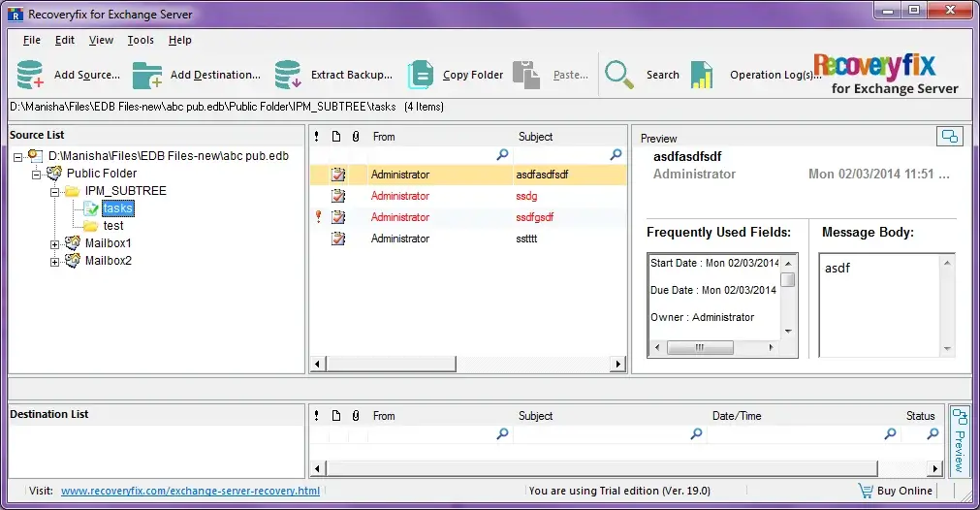The height and width of the screenshot is (510, 980).
Task: Click the Paste clipboard icon
Action: [x=526, y=75]
